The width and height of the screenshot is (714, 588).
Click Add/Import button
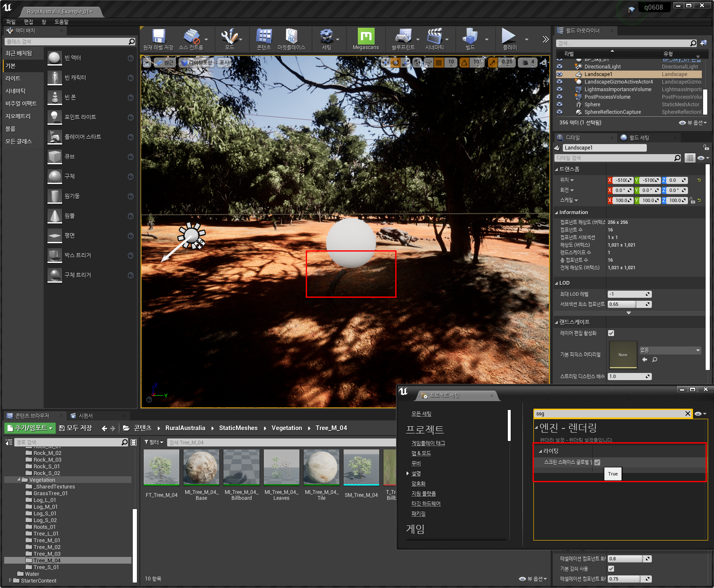point(30,428)
